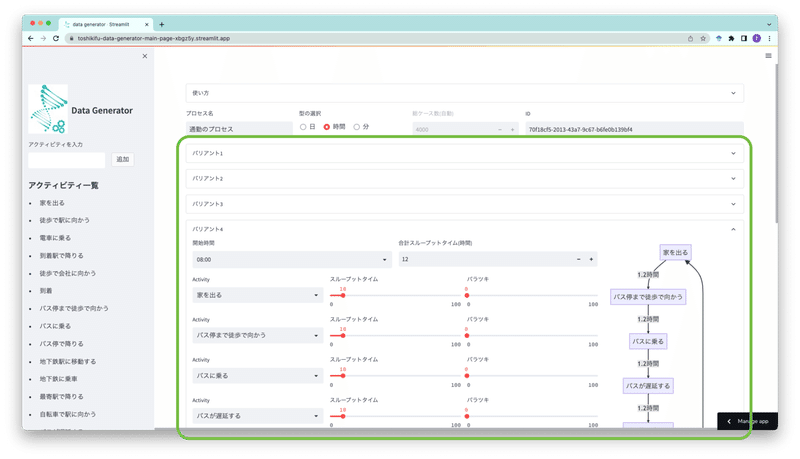Click バス停で降りる in activity list

tap(62, 344)
